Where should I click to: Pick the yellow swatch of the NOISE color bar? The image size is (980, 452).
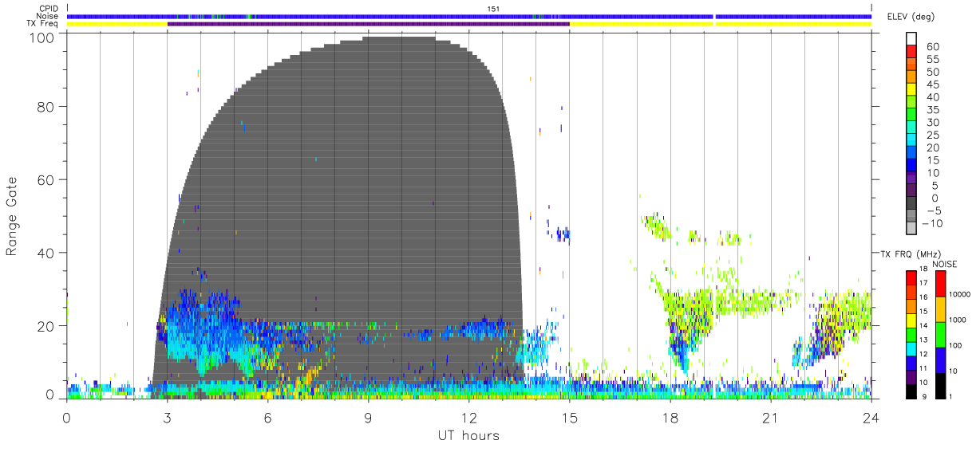(940, 309)
